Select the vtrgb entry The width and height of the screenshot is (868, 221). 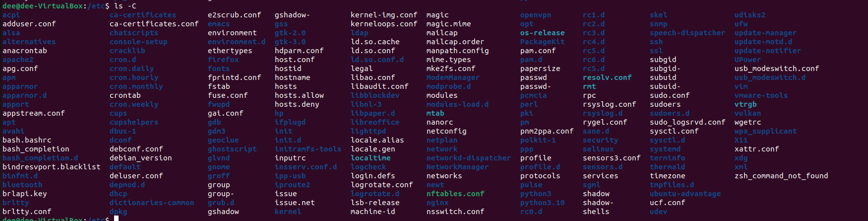[745, 104]
